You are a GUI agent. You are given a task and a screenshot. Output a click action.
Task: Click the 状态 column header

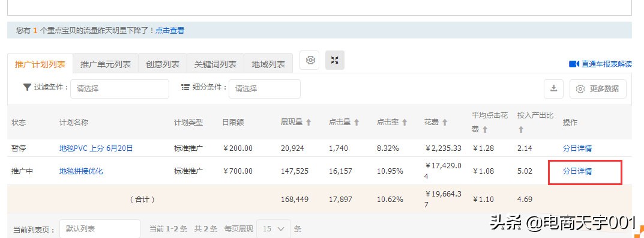pos(19,123)
